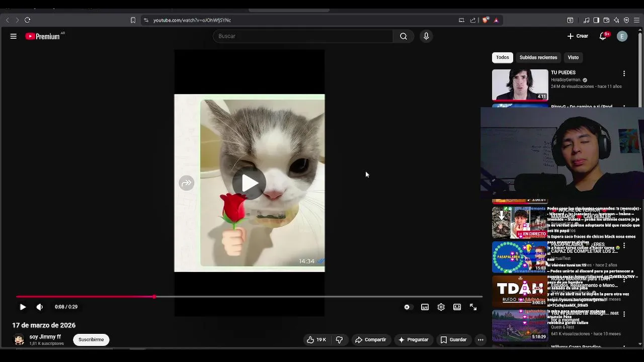Open the Leo AI sparkle icon
This screenshot has height=362, width=644.
click(616, 20)
